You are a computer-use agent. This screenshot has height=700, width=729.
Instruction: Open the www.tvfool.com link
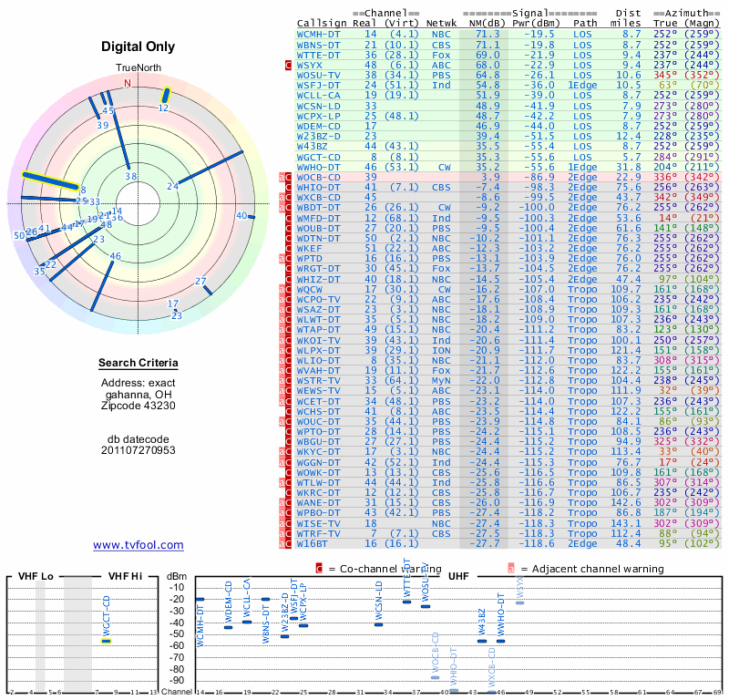coord(139,545)
